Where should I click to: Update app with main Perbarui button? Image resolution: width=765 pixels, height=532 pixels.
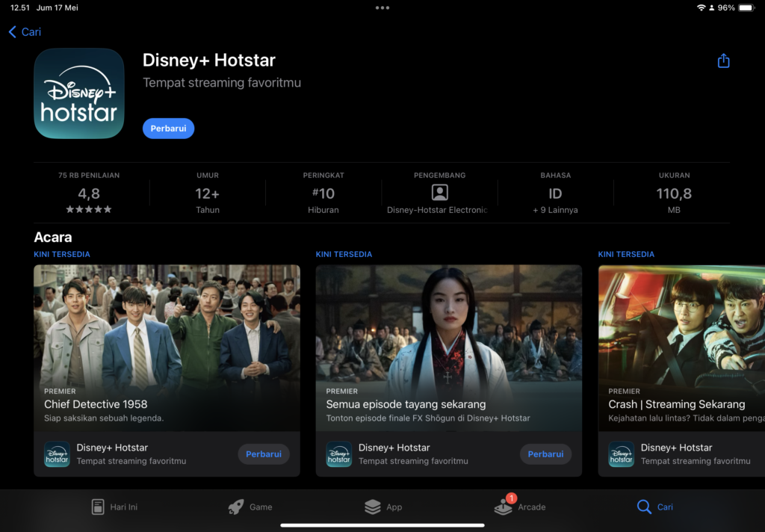(168, 129)
